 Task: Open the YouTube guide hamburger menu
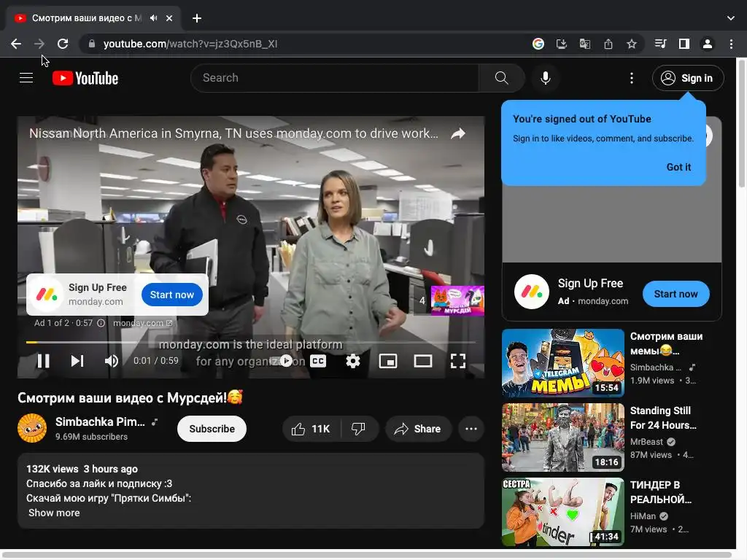(x=26, y=77)
